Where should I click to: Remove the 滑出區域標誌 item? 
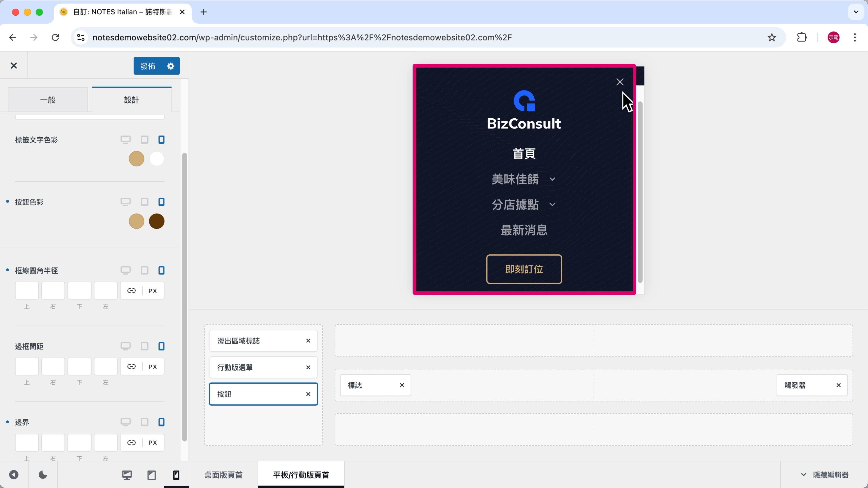pyautogui.click(x=308, y=340)
